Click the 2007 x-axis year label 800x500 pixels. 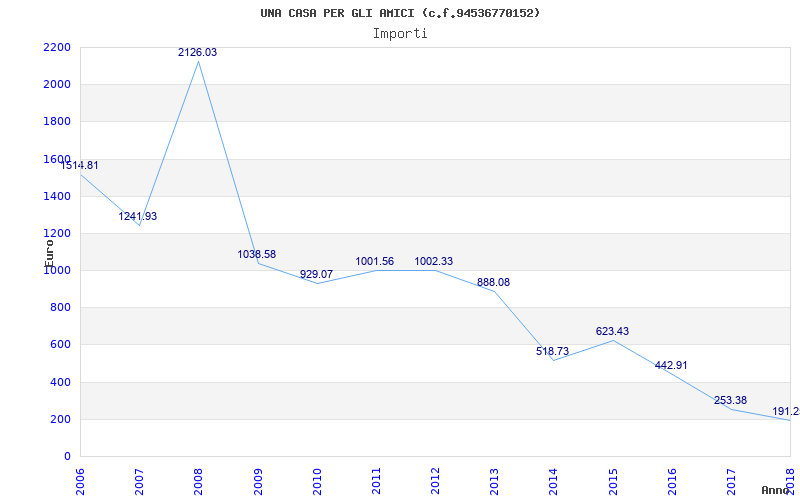tap(139, 481)
